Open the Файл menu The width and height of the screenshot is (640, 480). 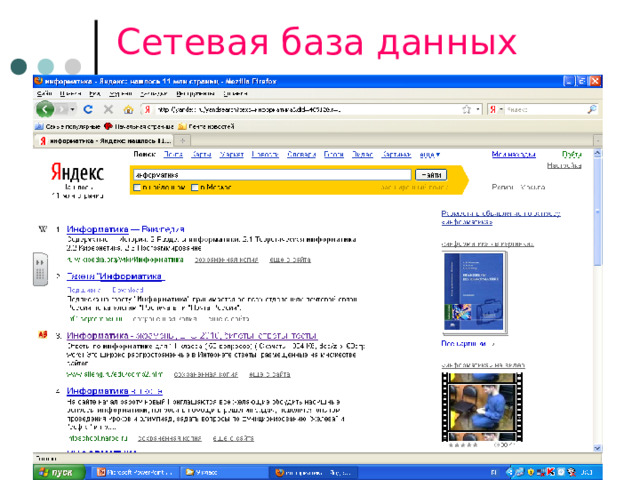click(x=44, y=93)
